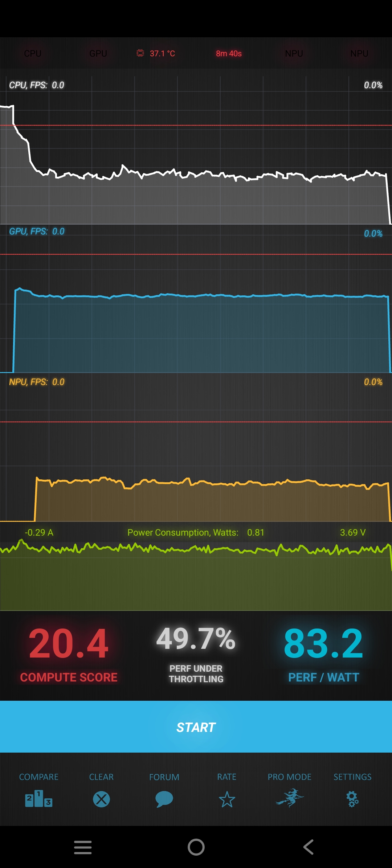392x868 pixels.
Task: Tap the chip temperature icon
Action: pos(140,53)
